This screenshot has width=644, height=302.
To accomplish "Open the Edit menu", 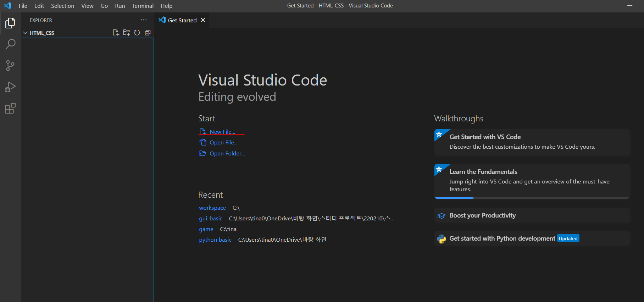I will (39, 6).
